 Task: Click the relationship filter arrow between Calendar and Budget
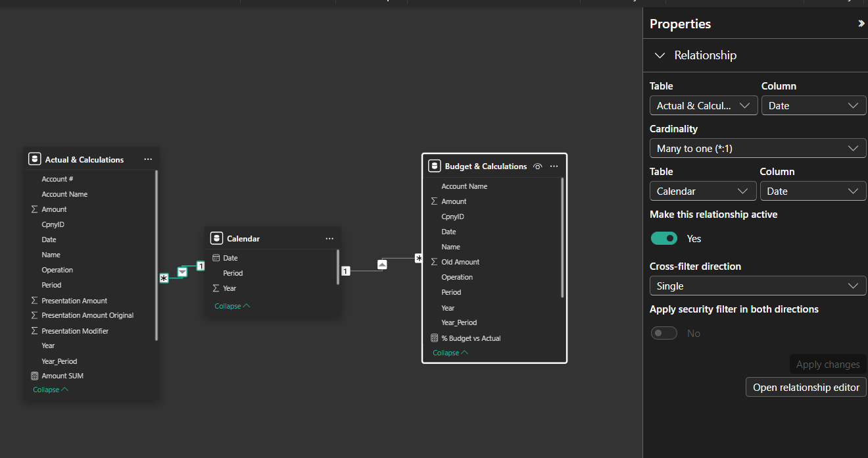pos(382,264)
